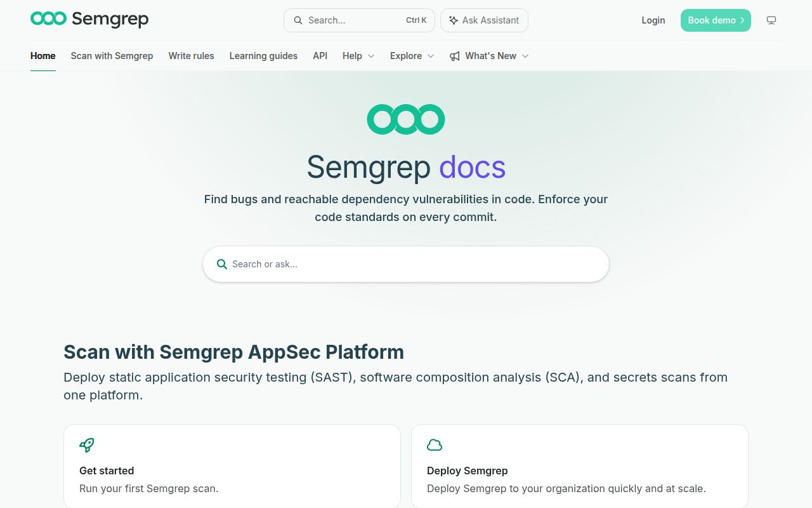Toggle the theme using the monitor icon
Screen dimensions: 812x508
point(771,20)
